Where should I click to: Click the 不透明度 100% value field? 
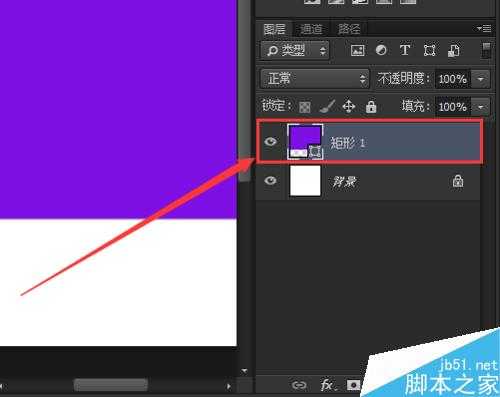[x=452, y=79]
